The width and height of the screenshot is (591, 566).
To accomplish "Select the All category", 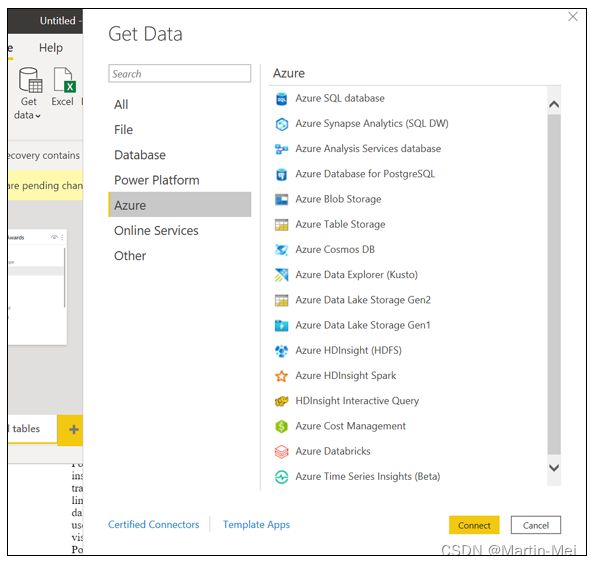I will tap(179, 104).
